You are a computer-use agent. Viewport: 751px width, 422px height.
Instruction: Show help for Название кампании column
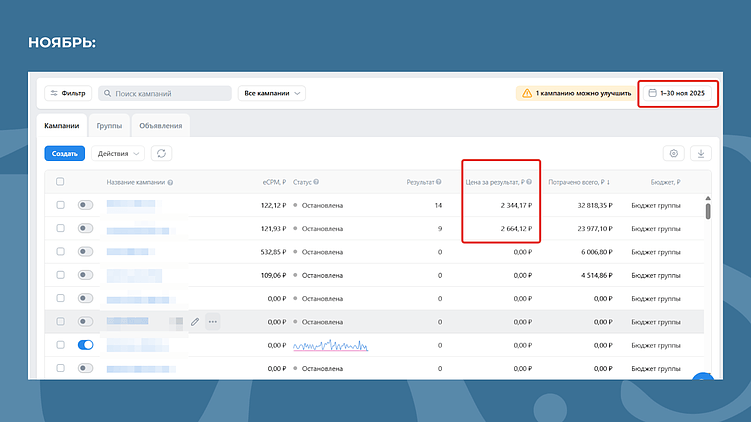171,182
